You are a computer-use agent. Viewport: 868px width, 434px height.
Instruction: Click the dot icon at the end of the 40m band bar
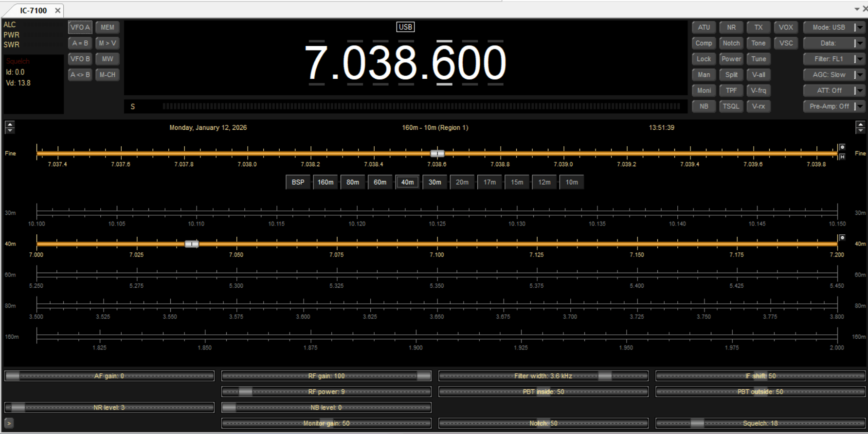tap(842, 238)
